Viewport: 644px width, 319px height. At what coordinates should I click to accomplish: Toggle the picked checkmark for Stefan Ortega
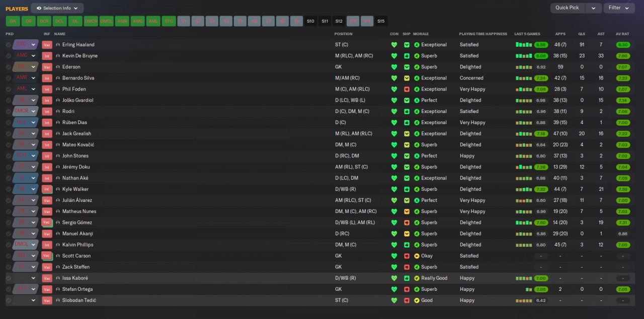click(9, 289)
